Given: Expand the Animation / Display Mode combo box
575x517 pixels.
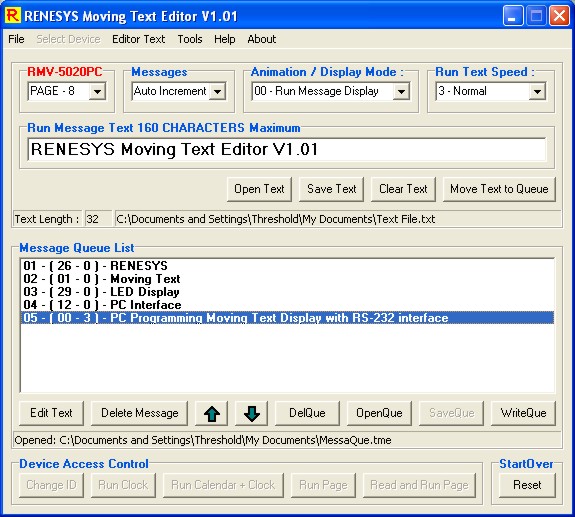Looking at the screenshot, I should point(402,91).
